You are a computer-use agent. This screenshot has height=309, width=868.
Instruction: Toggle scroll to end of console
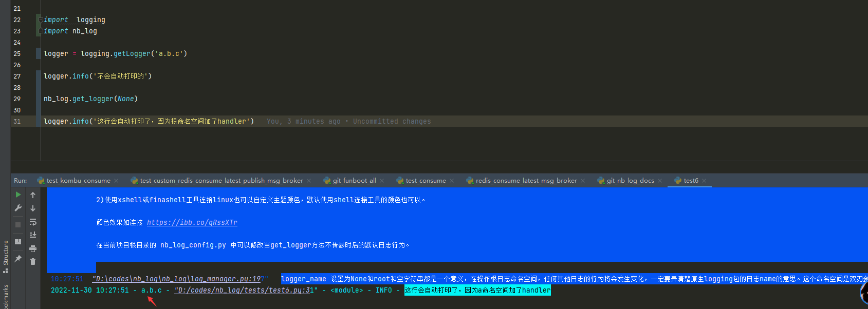click(33, 235)
